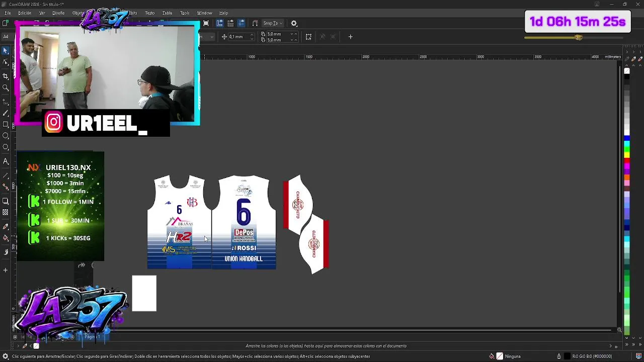This screenshot has height=362, width=644.
Task: Toggle Show Rulers button
Action: coord(220,23)
